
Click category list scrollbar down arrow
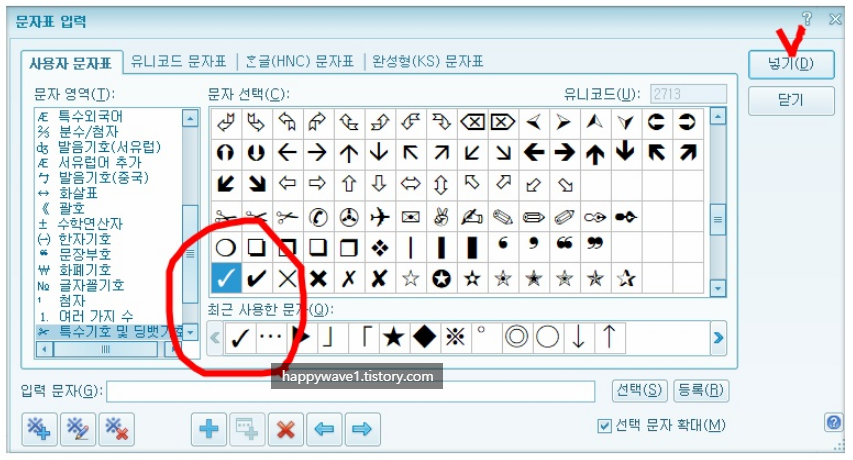tap(190, 331)
